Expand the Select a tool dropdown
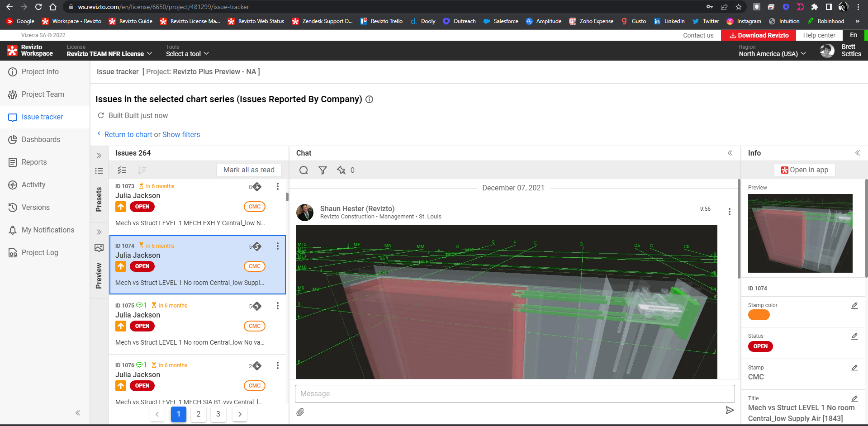This screenshot has width=868, height=426. (187, 54)
